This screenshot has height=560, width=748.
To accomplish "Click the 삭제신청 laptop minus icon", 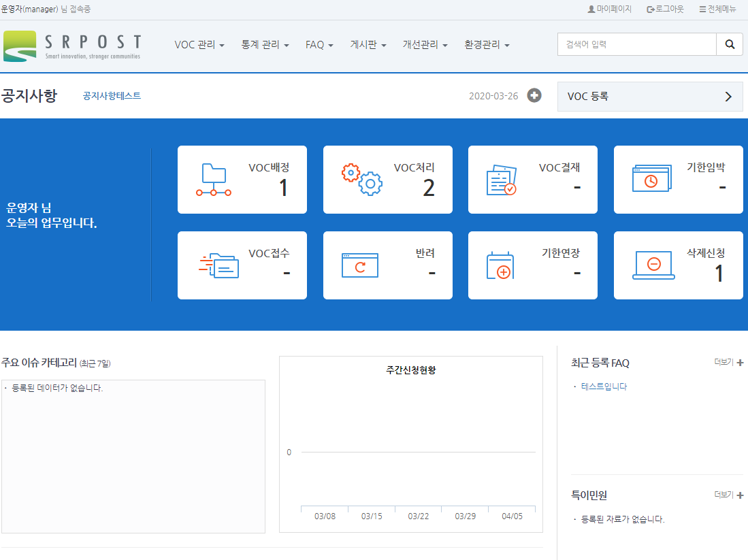I will tap(653, 265).
